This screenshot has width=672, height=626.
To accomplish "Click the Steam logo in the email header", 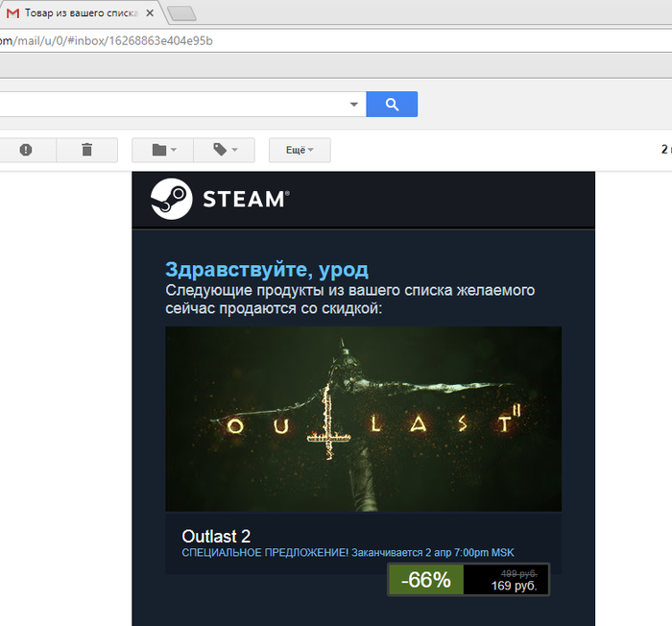I will tap(170, 199).
